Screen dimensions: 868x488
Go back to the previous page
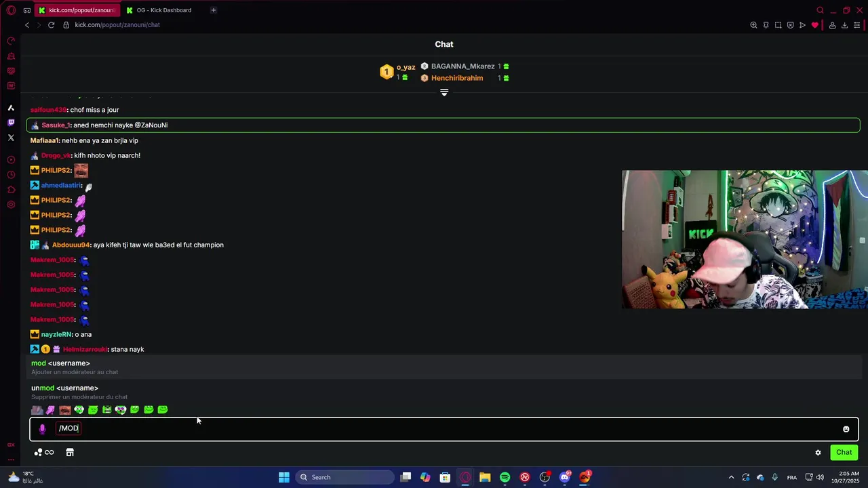pyautogui.click(x=27, y=25)
